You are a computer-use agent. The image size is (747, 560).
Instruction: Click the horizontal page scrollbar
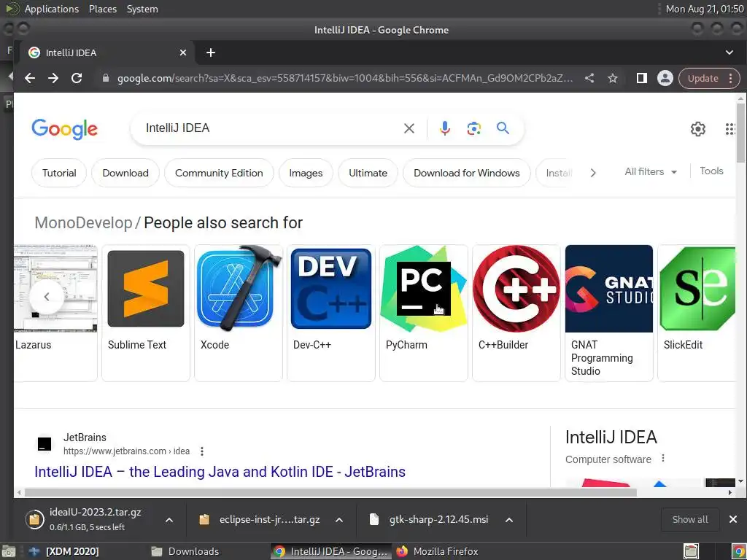coord(330,492)
